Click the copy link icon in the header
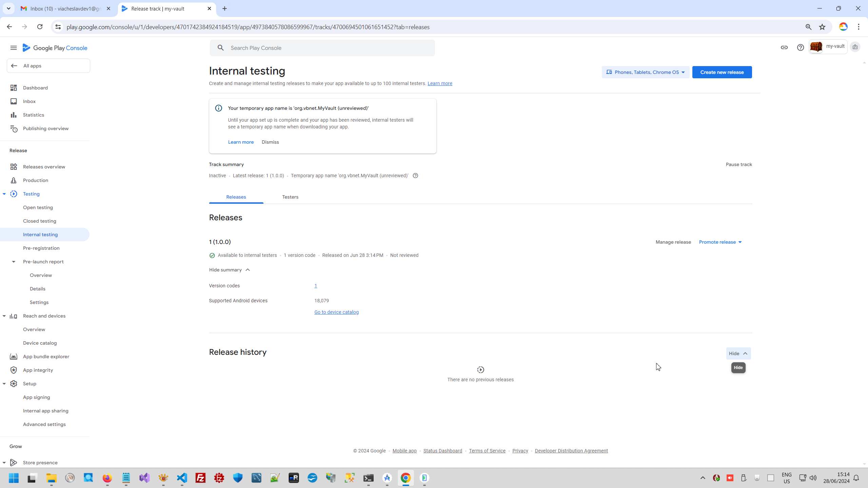Screen dimensions: 868x488 [x=784, y=47]
